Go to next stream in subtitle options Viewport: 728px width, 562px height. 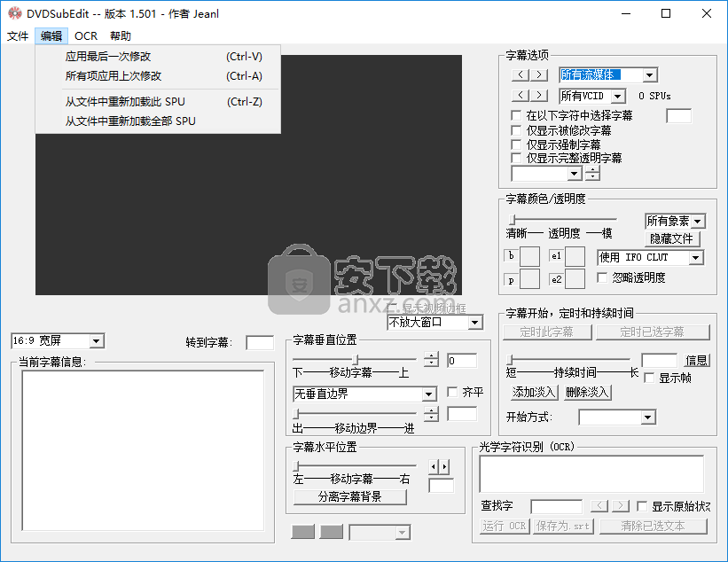pos(538,74)
